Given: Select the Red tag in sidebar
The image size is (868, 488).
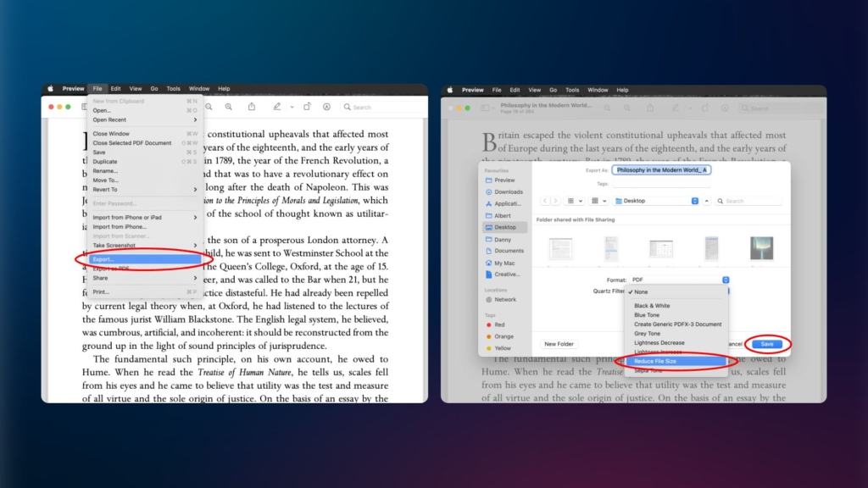Looking at the screenshot, I should [495, 324].
